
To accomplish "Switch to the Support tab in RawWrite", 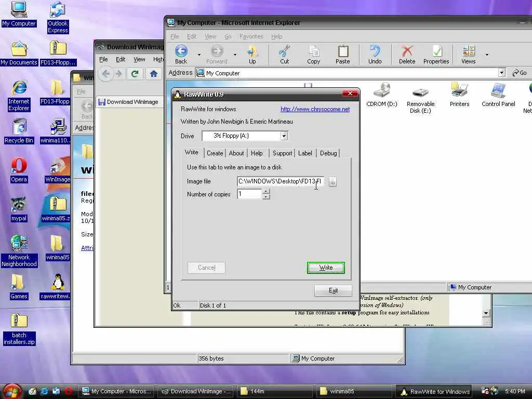I will [282, 153].
